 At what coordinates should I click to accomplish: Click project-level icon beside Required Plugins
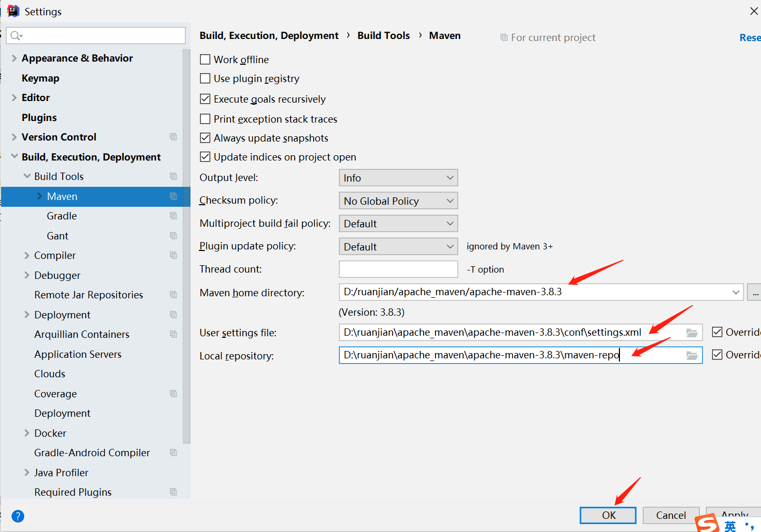[173, 492]
